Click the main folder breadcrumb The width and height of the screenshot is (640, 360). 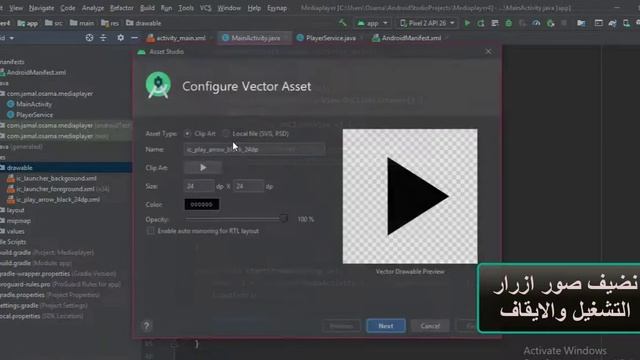[x=82, y=23]
